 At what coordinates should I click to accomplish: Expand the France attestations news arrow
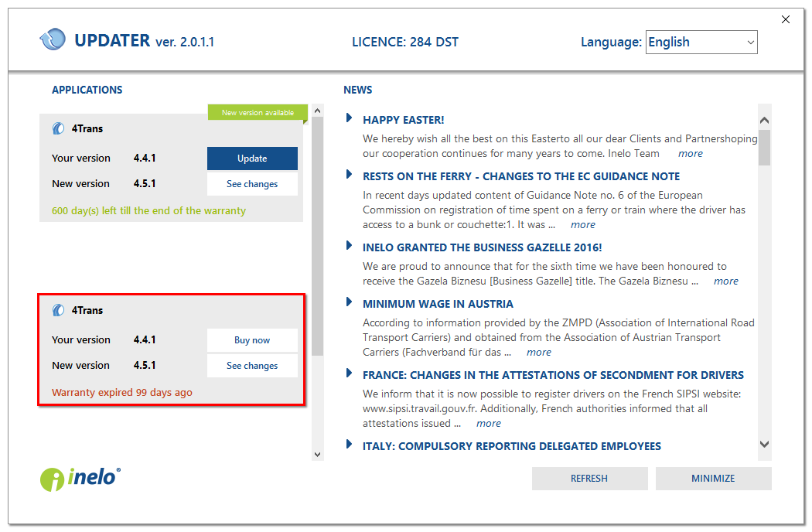click(x=349, y=373)
